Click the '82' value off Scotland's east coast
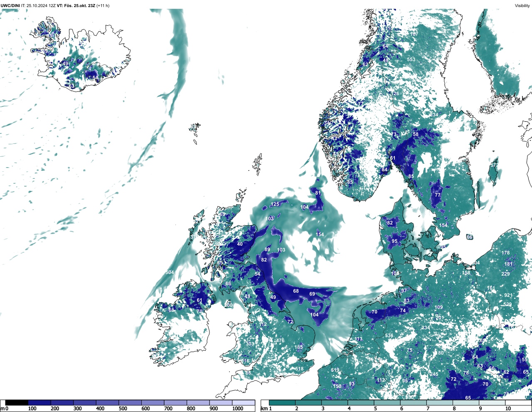Image resolution: width=532 pixels, height=412 pixels. pyautogui.click(x=264, y=260)
